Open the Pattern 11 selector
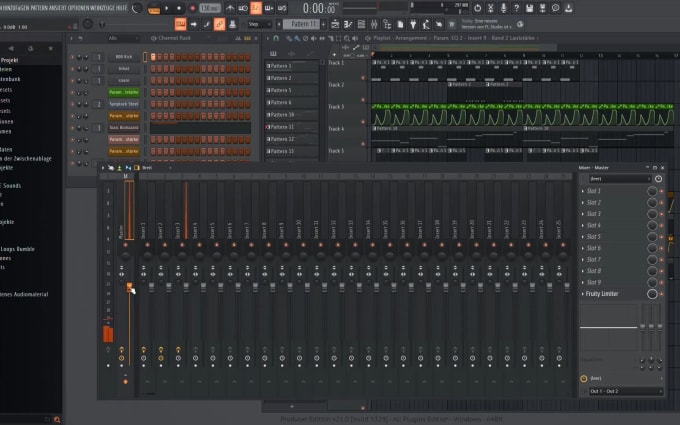This screenshot has height=425, width=680. (301, 24)
